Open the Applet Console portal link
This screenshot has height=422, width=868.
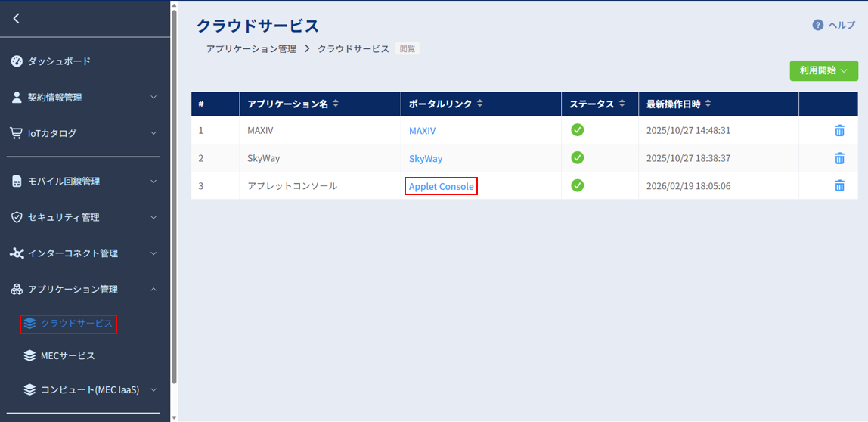pos(441,186)
